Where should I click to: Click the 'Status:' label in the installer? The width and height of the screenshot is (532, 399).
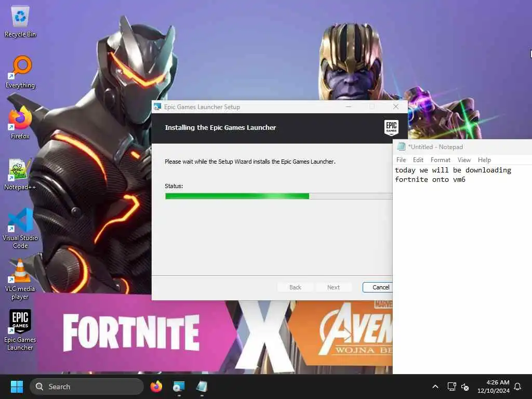coord(174,186)
